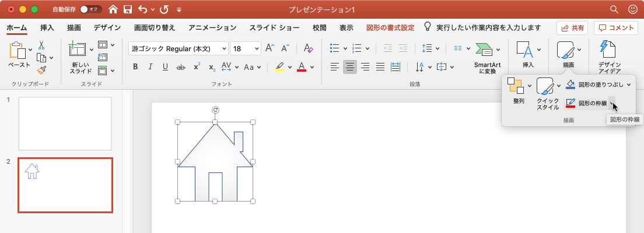Toggle superscript x²

coord(197,67)
